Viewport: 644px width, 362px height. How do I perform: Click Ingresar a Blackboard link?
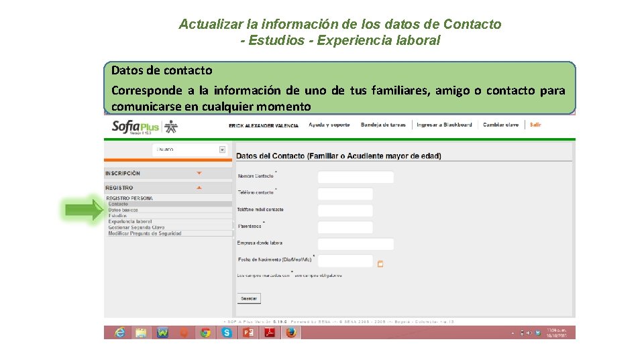(x=444, y=125)
